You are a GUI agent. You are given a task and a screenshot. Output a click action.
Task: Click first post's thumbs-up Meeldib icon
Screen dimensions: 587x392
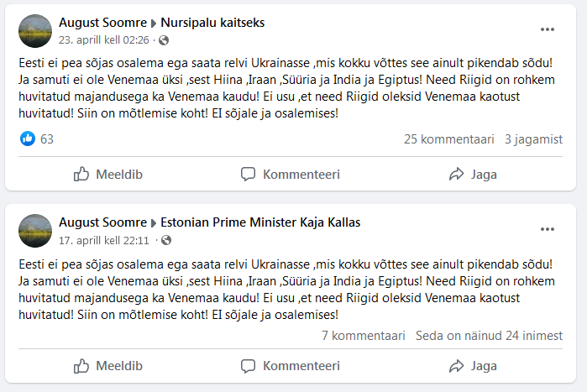pyautogui.click(x=81, y=175)
